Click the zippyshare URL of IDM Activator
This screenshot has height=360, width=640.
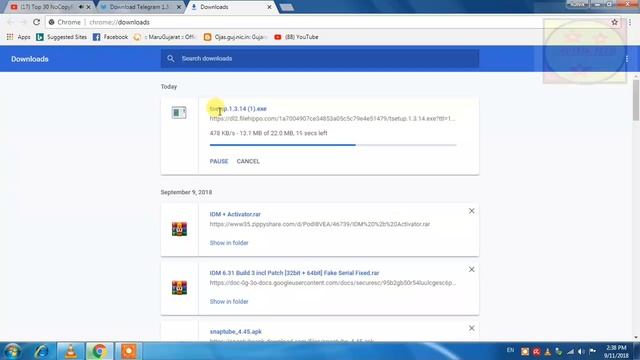pos(320,224)
